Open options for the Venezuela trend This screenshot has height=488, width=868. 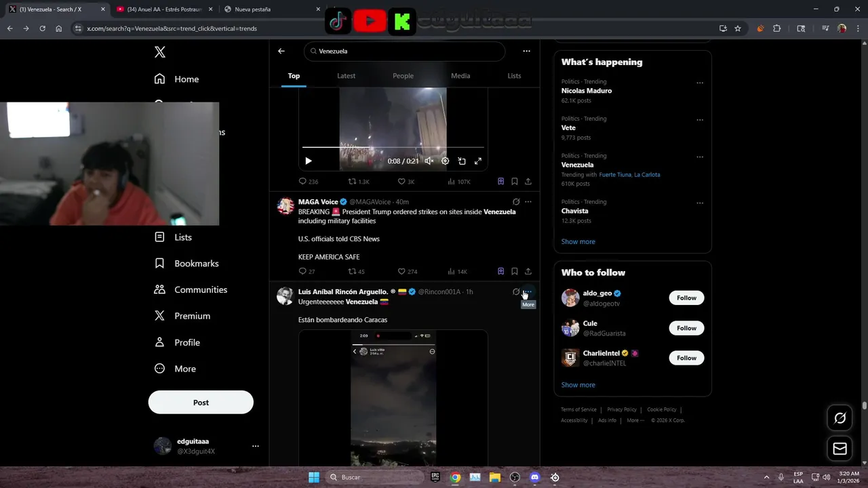pyautogui.click(x=700, y=157)
